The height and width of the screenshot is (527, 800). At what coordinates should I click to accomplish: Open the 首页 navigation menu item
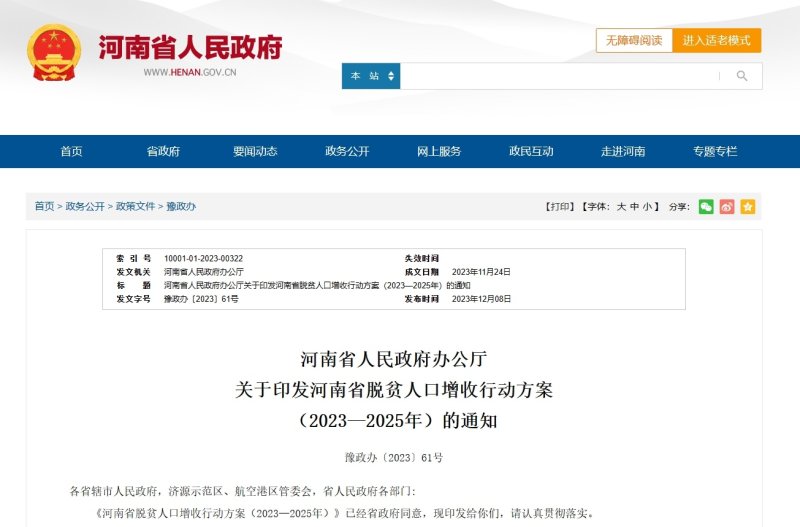tap(71, 151)
